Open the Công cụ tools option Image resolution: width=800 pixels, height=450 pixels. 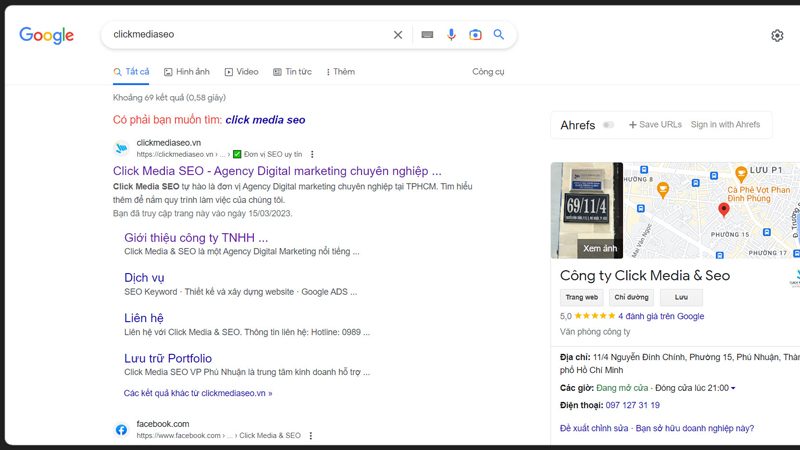coord(488,72)
